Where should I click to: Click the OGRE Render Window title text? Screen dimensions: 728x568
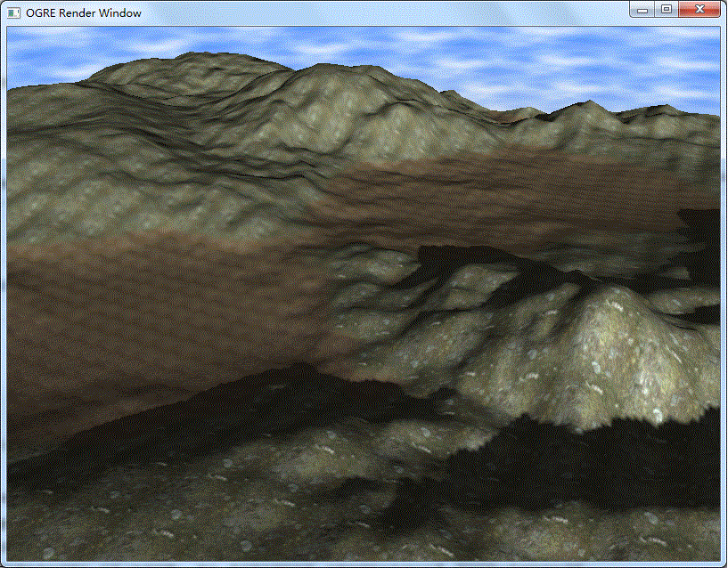84,13
